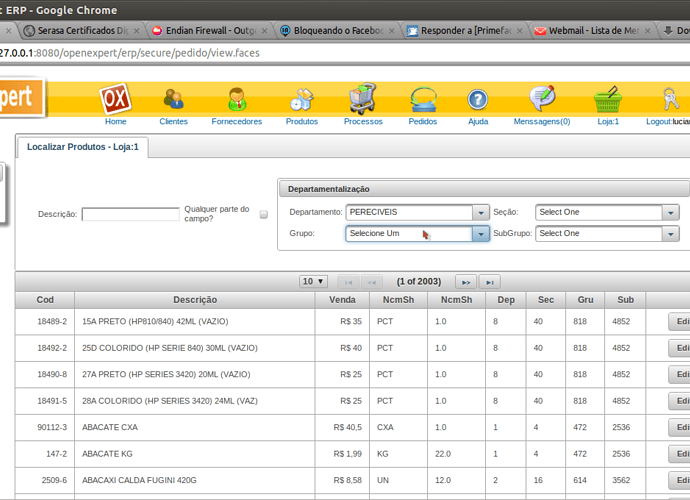
Task: Open the Produtos icon
Action: (302, 99)
